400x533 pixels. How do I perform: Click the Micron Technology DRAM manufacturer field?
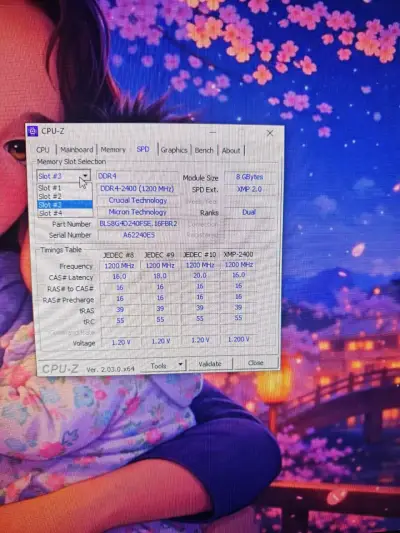[x=138, y=212]
